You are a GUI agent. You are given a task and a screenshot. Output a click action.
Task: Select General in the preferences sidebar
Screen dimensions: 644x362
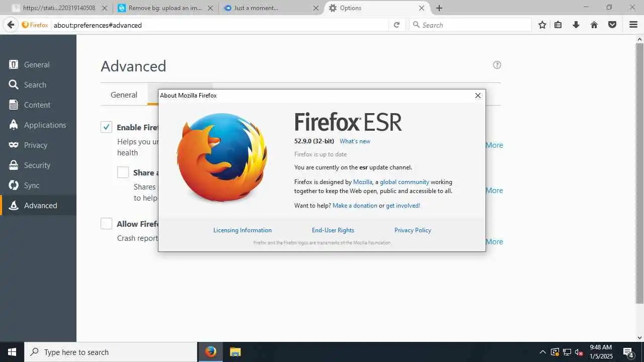tap(38, 65)
